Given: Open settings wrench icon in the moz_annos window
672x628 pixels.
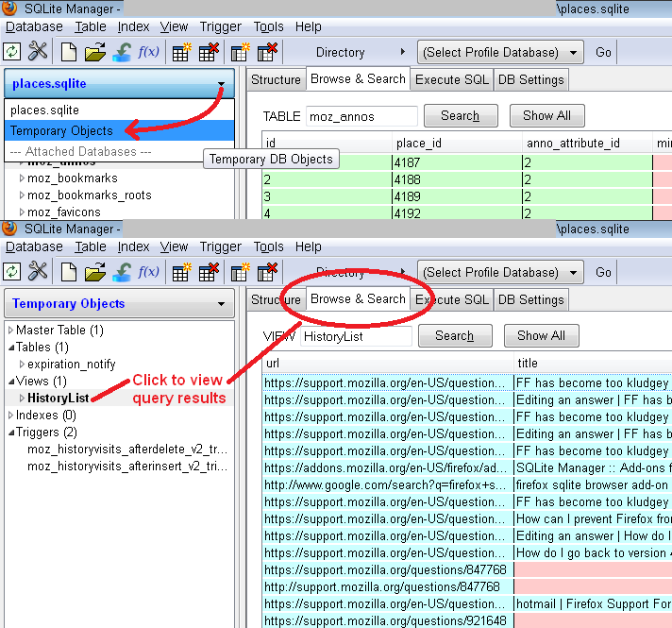Looking at the screenshot, I should [x=38, y=52].
